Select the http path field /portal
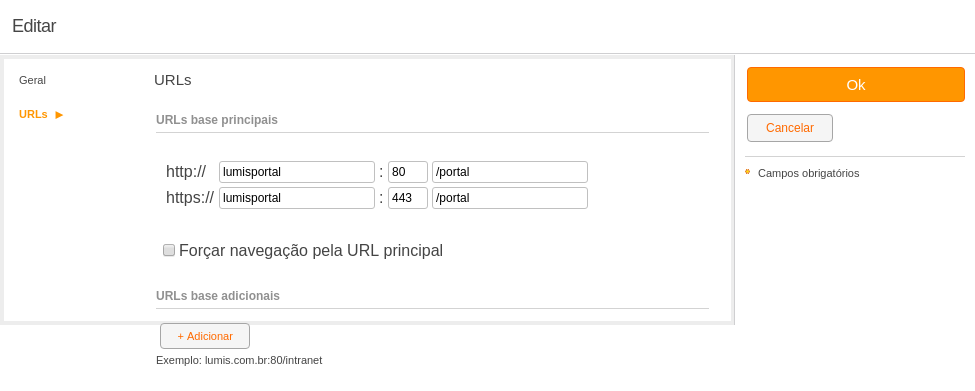 point(510,172)
